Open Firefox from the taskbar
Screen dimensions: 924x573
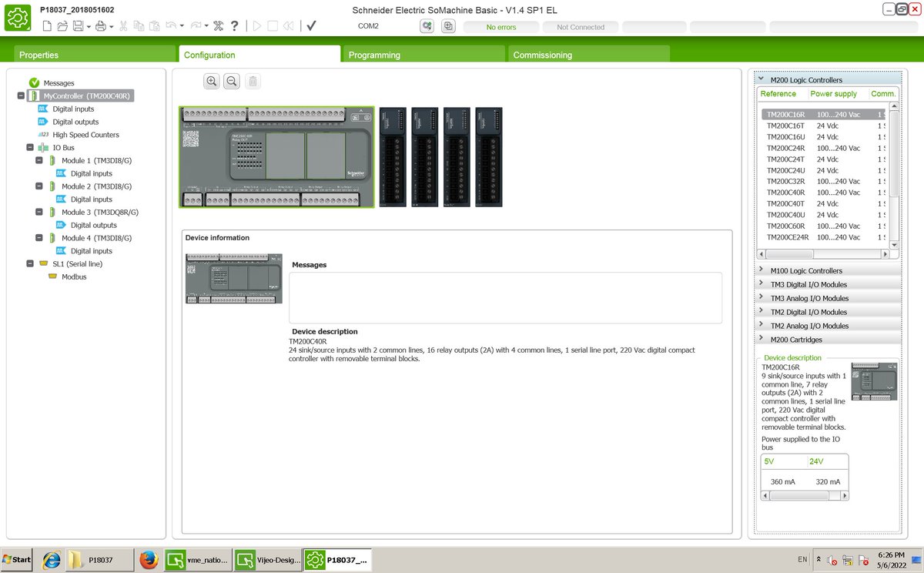coord(149,560)
